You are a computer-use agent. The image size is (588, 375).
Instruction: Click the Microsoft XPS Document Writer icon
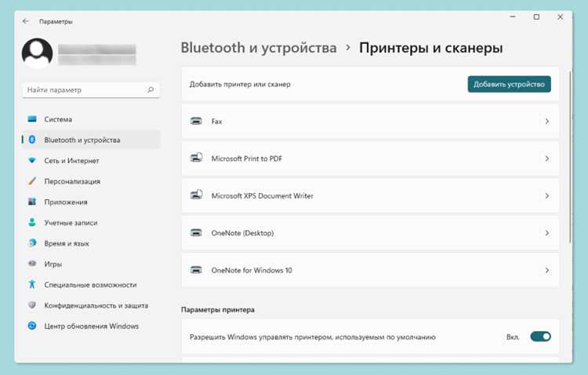pos(196,195)
